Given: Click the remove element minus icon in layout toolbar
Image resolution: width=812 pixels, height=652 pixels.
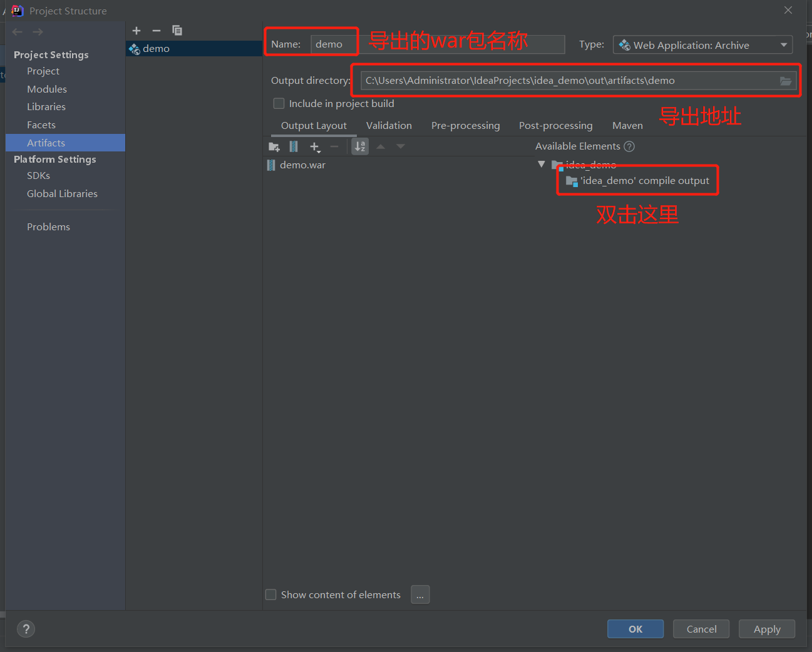Looking at the screenshot, I should [334, 146].
